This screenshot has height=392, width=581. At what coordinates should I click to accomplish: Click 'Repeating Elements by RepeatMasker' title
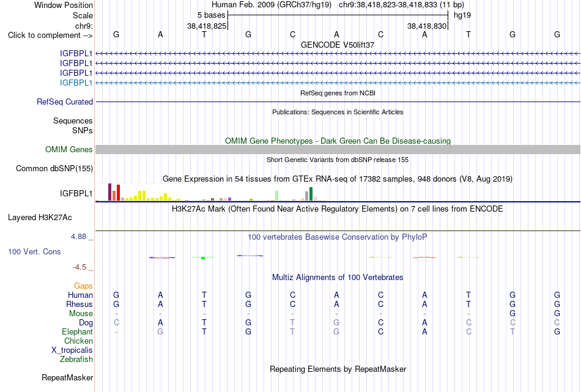click(338, 369)
